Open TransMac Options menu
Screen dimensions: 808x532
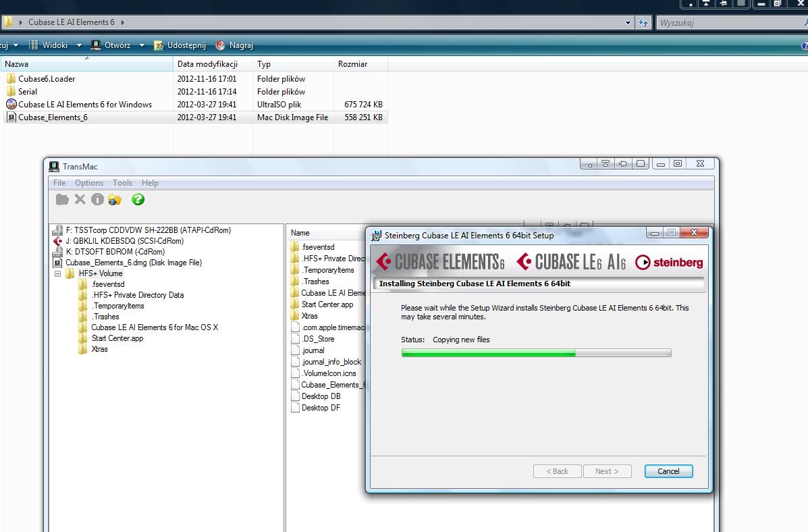coord(89,182)
